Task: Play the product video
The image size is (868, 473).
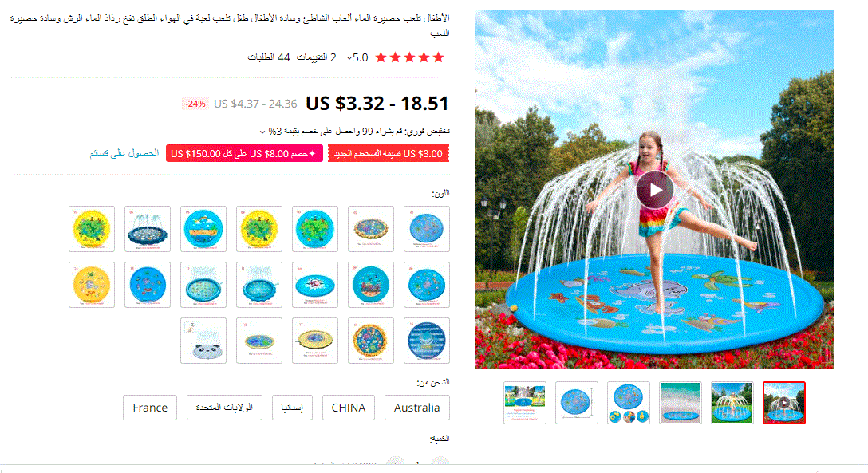Action: [x=655, y=190]
